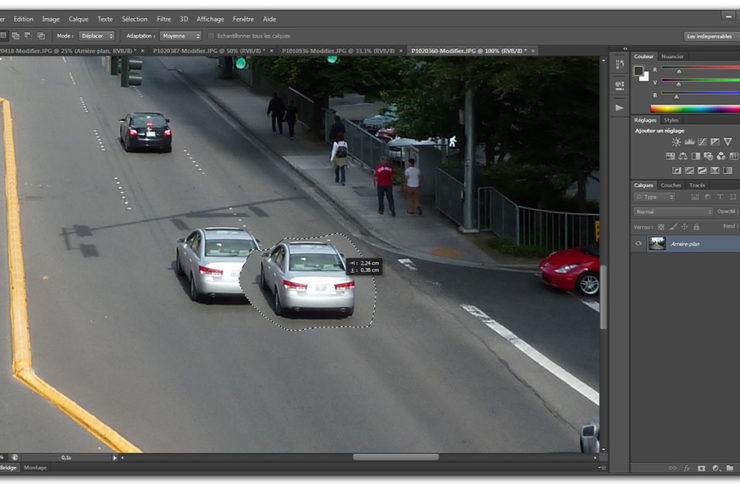Filter layers by pixel layers
Image resolution: width=740 pixels, height=490 pixels.
[x=695, y=197]
